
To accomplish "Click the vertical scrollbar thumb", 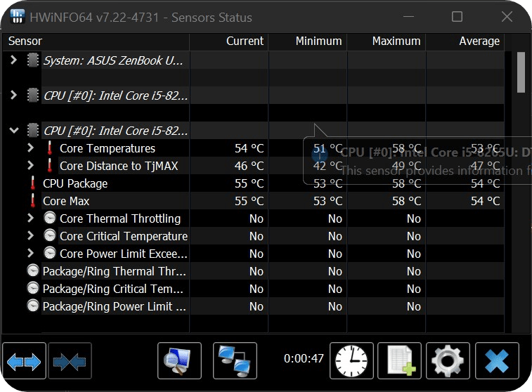I will [521, 72].
